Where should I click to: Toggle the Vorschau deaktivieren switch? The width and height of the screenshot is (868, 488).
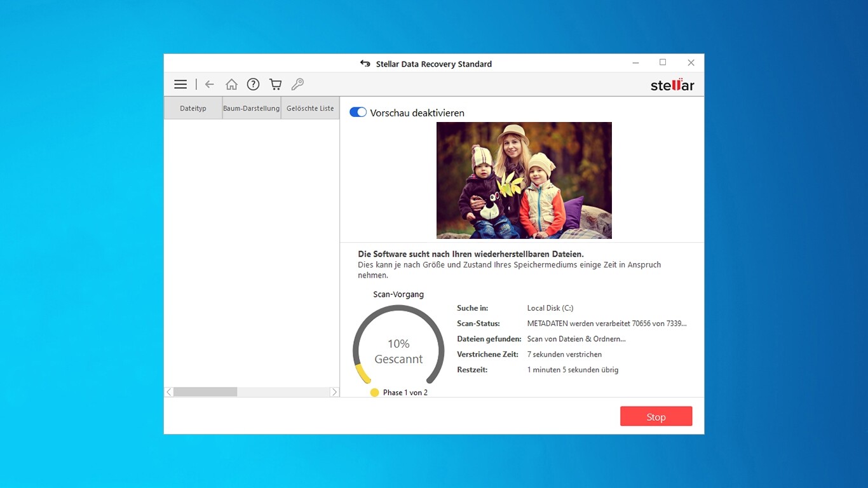tap(358, 112)
